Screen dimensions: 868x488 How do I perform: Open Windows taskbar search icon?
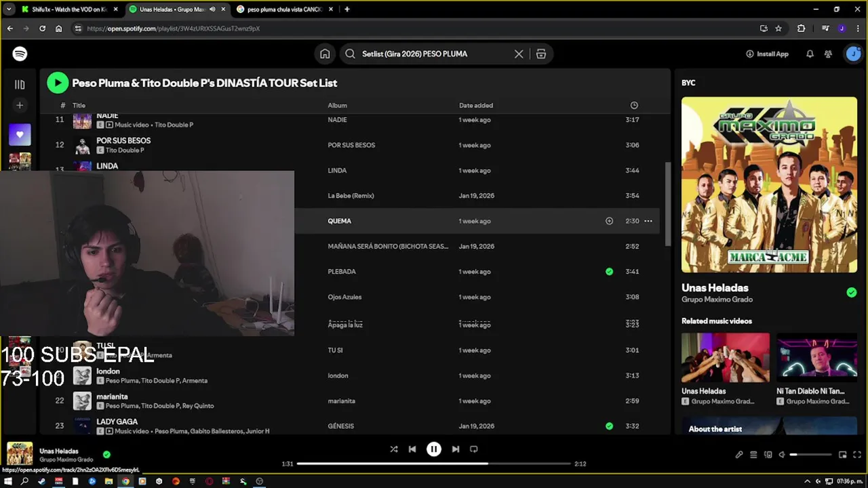click(25, 481)
